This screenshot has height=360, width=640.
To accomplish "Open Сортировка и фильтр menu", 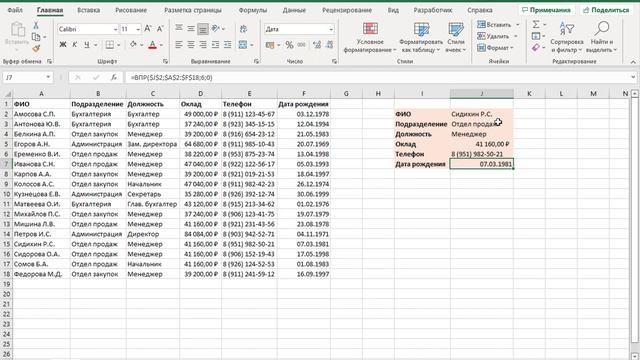I will [567, 37].
